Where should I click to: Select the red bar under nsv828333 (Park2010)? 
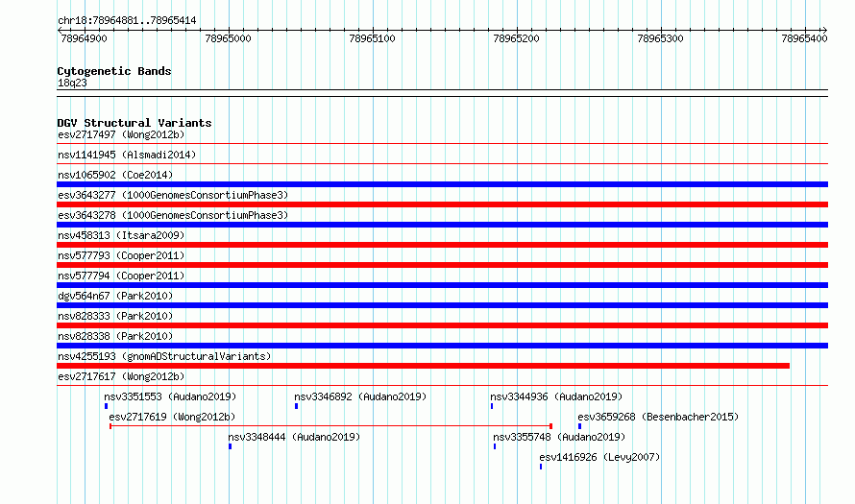tap(442, 325)
